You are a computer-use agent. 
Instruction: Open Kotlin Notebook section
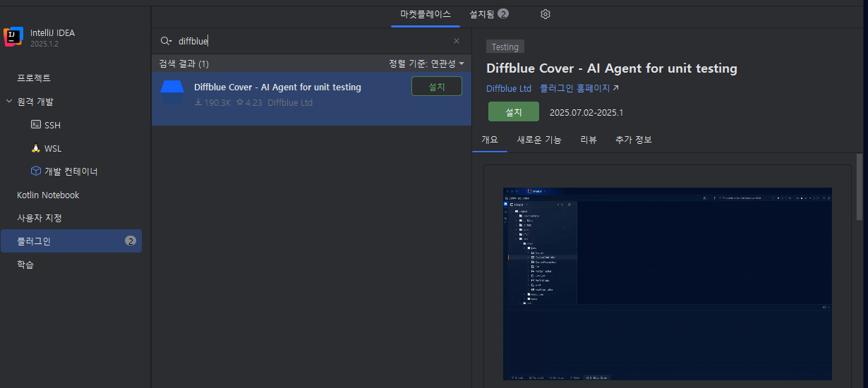(x=48, y=195)
